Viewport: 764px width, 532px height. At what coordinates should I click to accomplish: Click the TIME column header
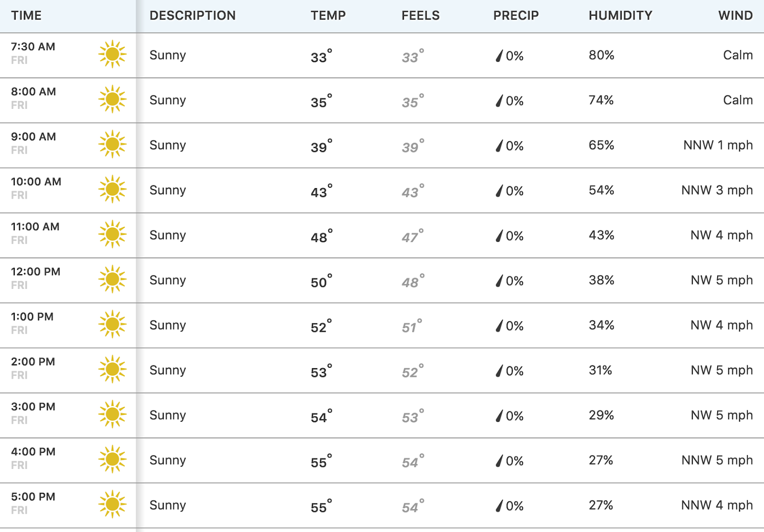click(26, 15)
